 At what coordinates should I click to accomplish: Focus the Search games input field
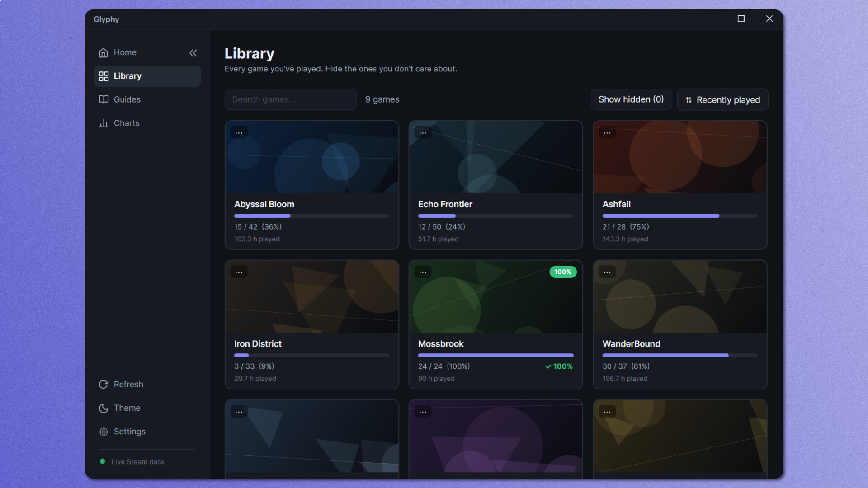[x=291, y=99]
